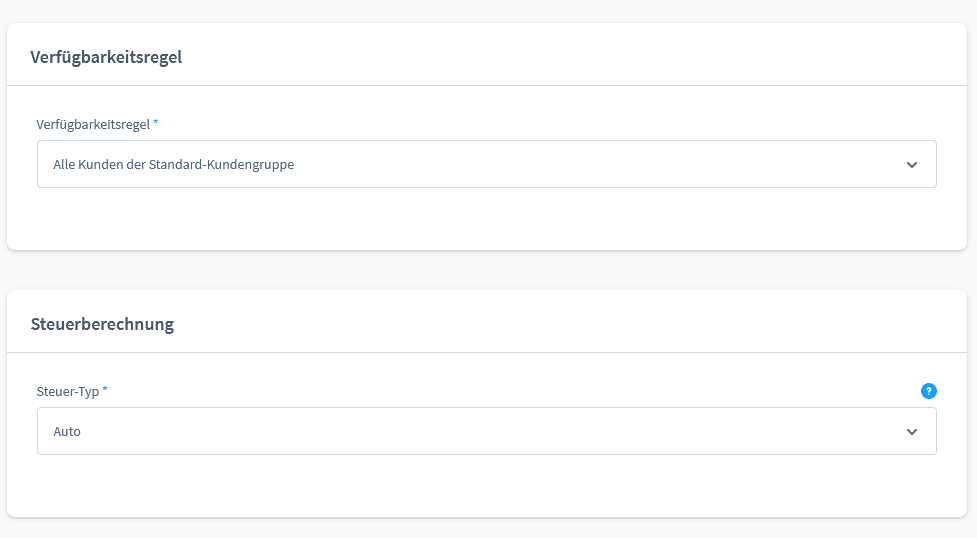Click "Alle Kunden der Standard-Kundengruppe" text
The width and height of the screenshot is (977, 538).
click(x=173, y=165)
